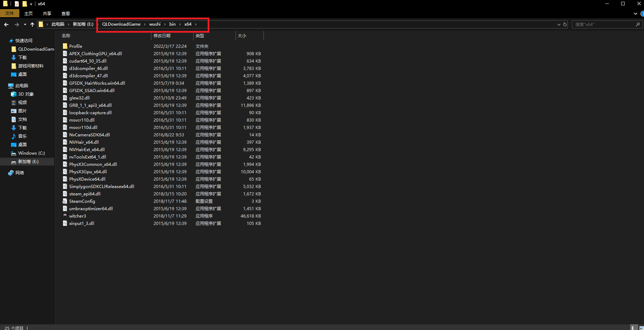Switch to the 查看 ribbon tab

66,13
